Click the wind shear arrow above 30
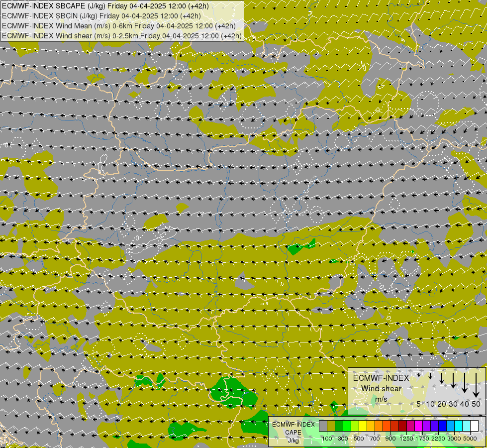This screenshot has width=487, height=448. [453, 380]
